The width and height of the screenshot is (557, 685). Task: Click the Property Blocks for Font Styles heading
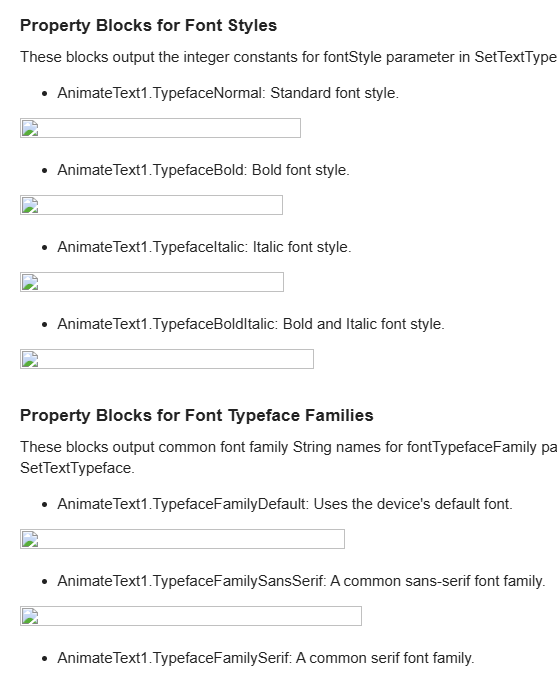click(149, 25)
